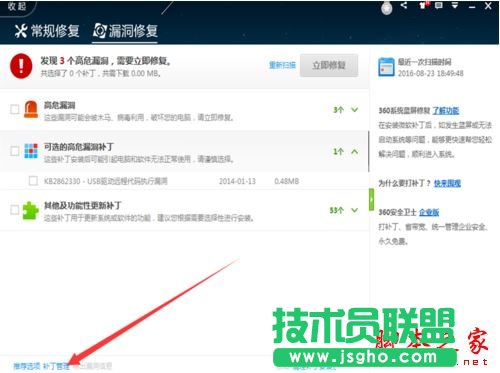
Task: Open the 推荐选项 link at bottom
Action: click(x=27, y=366)
